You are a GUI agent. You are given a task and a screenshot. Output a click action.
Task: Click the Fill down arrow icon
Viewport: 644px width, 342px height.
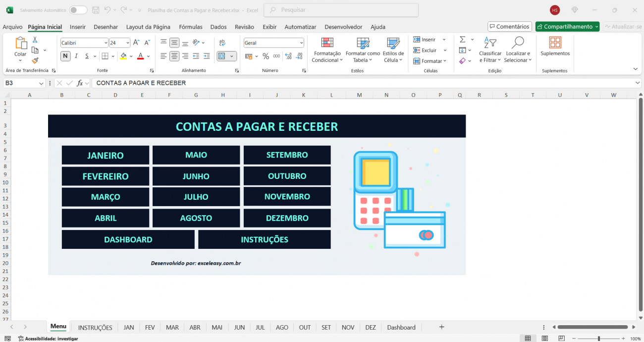[462, 50]
